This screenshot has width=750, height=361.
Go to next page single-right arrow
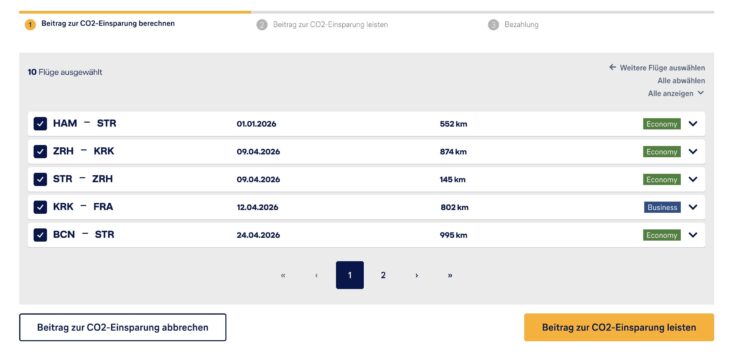point(417,275)
